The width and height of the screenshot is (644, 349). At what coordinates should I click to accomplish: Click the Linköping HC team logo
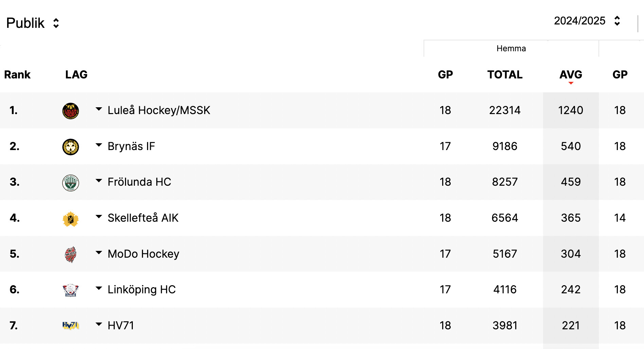71,290
